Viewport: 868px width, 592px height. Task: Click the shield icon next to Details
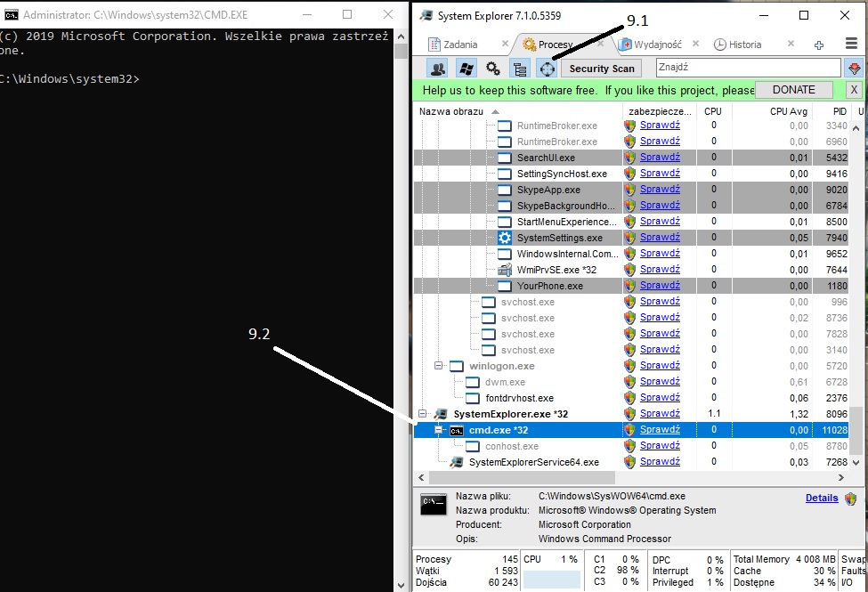[x=851, y=499]
